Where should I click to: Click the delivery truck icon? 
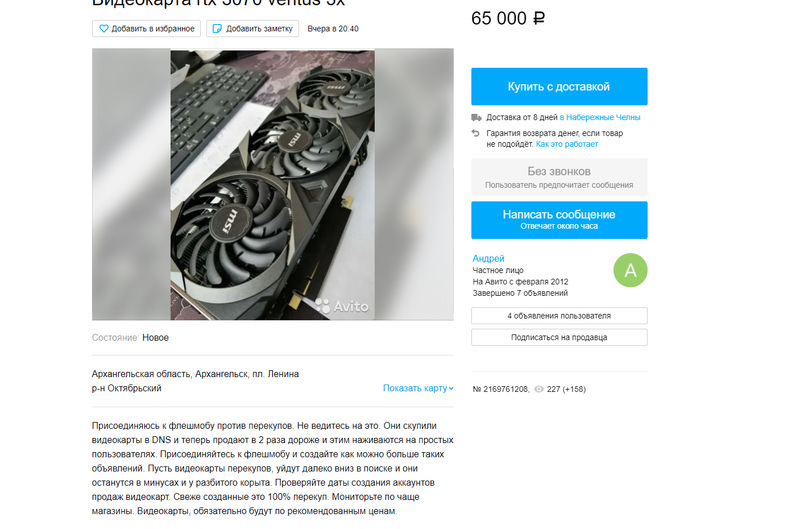476,117
